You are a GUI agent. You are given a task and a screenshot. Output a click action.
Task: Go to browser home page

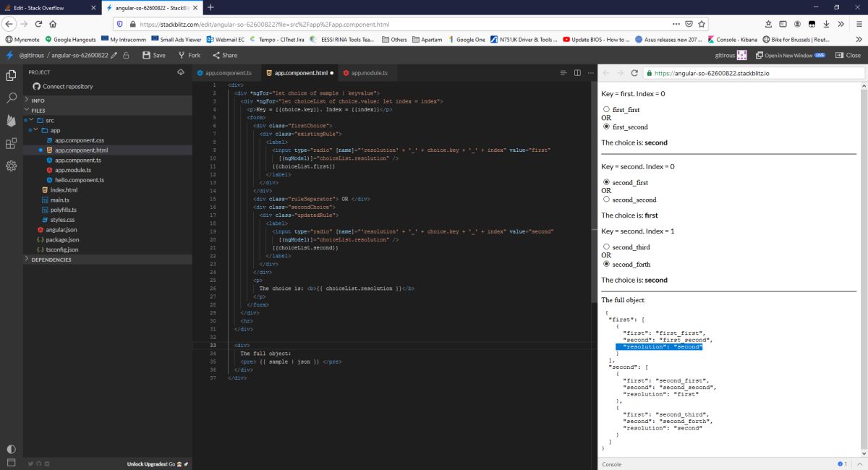coord(53,24)
